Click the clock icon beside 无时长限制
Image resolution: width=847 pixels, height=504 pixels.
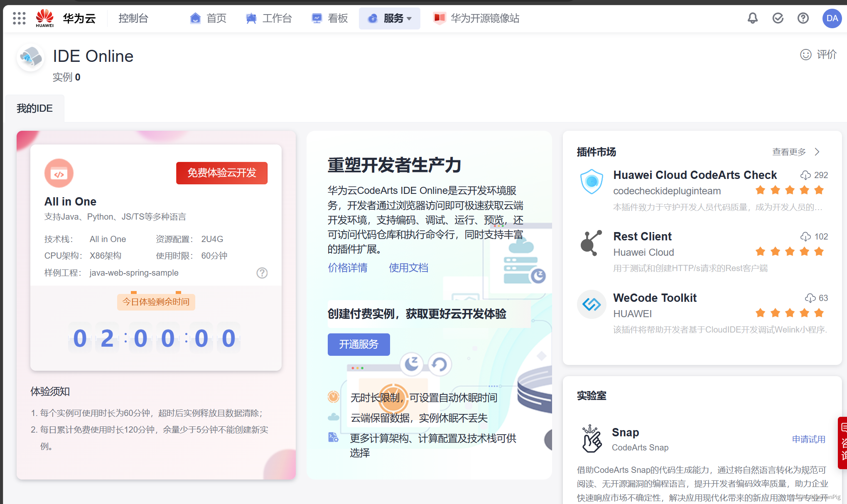tap(334, 397)
